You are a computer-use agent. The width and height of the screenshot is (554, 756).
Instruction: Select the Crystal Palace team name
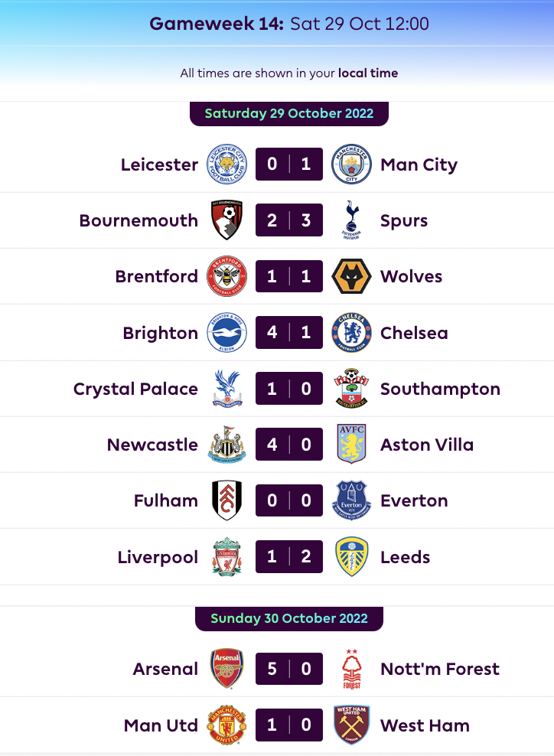point(135,389)
